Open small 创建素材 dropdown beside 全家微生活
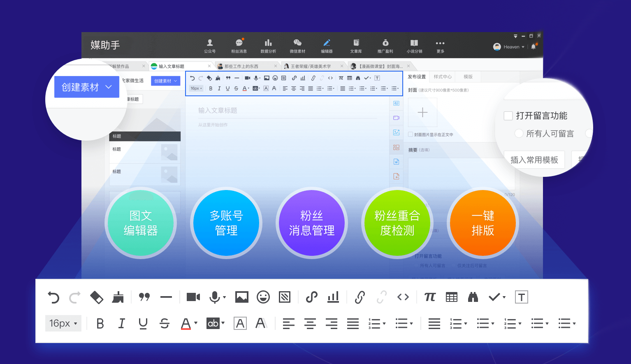Image resolution: width=631 pixels, height=364 pixels. pyautogui.click(x=165, y=81)
